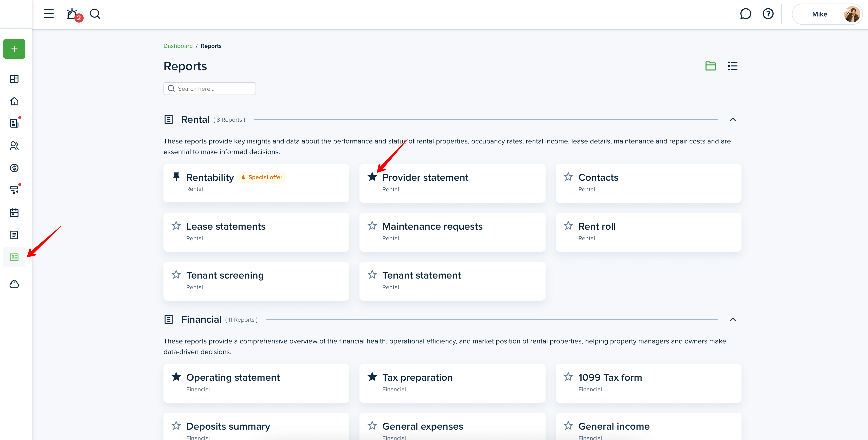Favorite the Rent roll star
This screenshot has width=868, height=440.
click(x=568, y=225)
